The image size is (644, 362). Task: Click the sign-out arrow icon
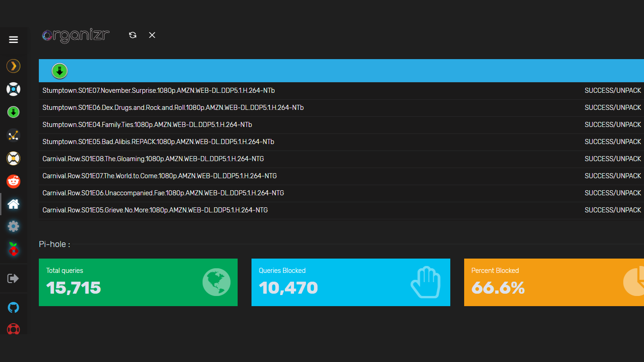13,278
